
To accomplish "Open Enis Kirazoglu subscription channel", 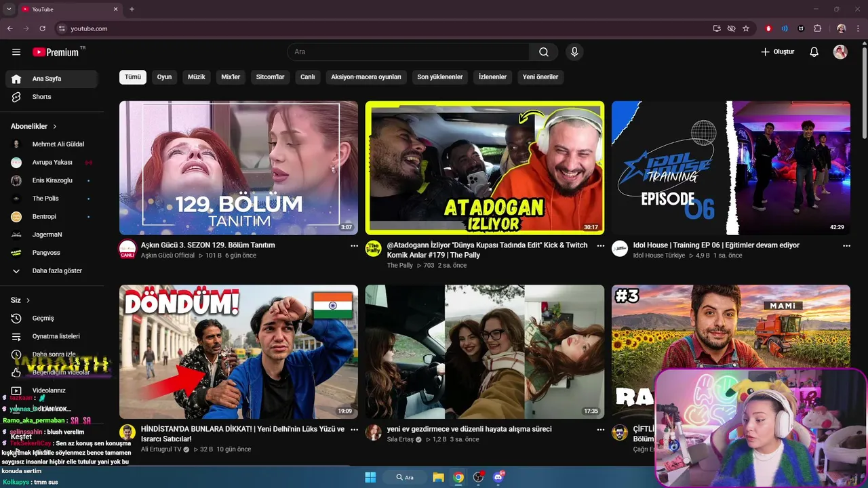I will [52, 180].
